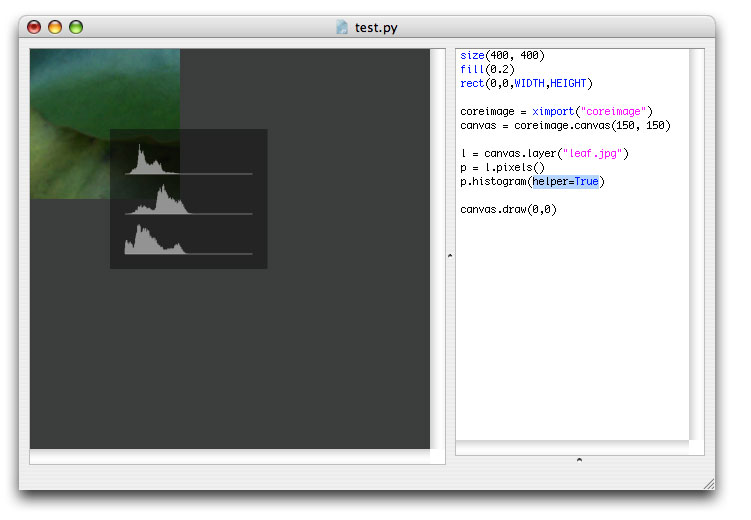This screenshot has width=751, height=520.
Task: Click the "leaf.jpg" string in code
Action: click(x=592, y=153)
